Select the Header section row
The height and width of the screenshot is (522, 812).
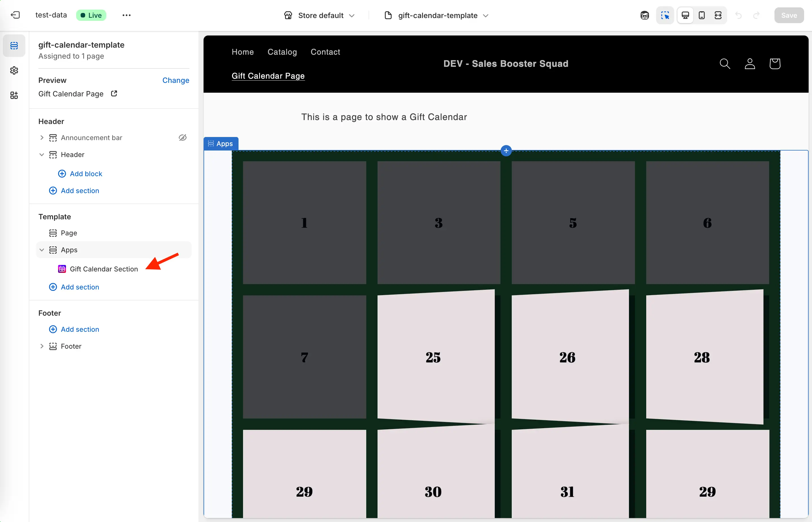point(114,154)
